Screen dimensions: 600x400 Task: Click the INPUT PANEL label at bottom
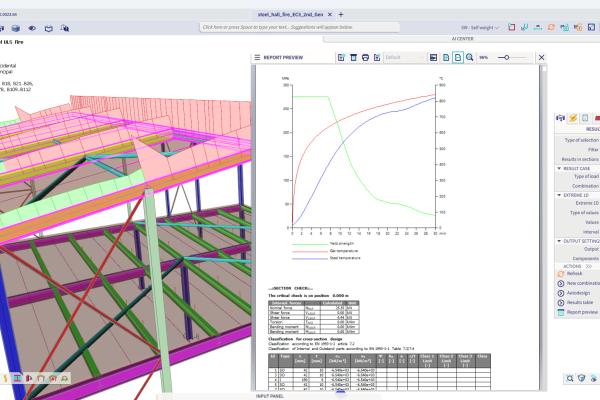point(270,396)
